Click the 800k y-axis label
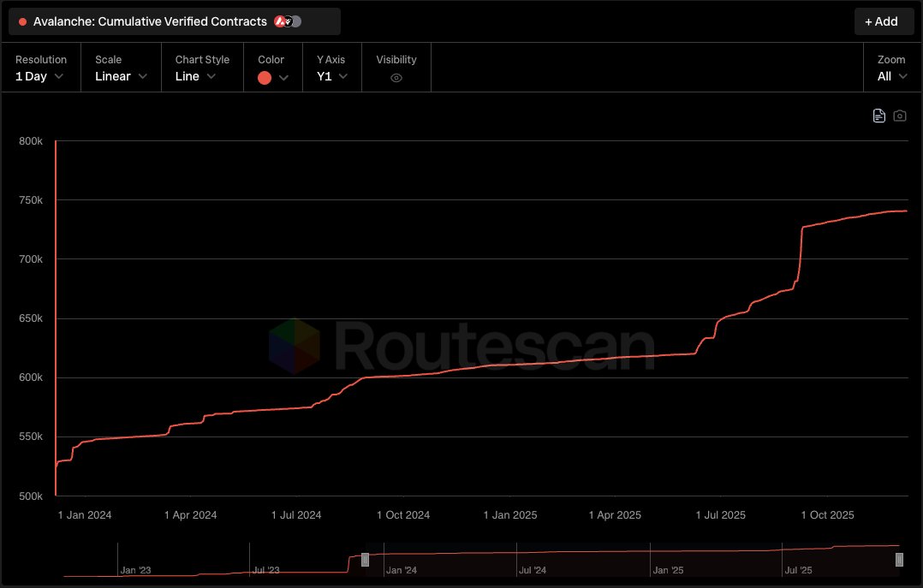This screenshot has width=923, height=588. click(31, 141)
